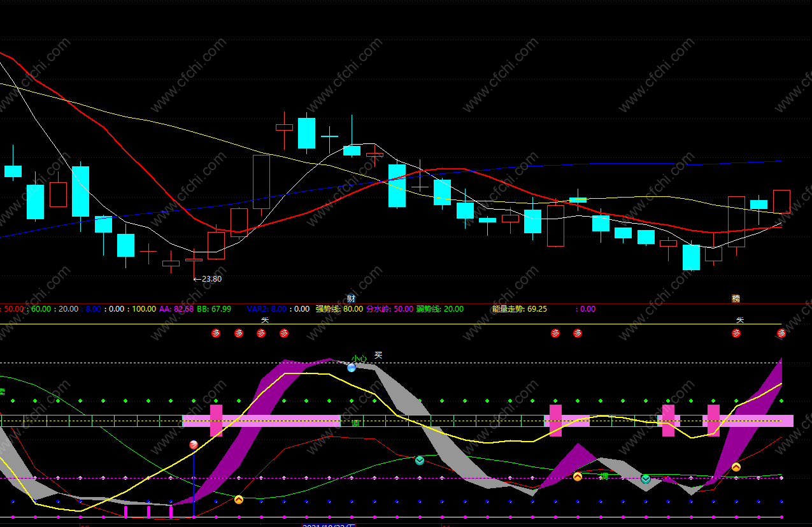Image resolution: width=812 pixels, height=527 pixels.
Task: Click the green 小心 warning label
Action: pos(359,359)
